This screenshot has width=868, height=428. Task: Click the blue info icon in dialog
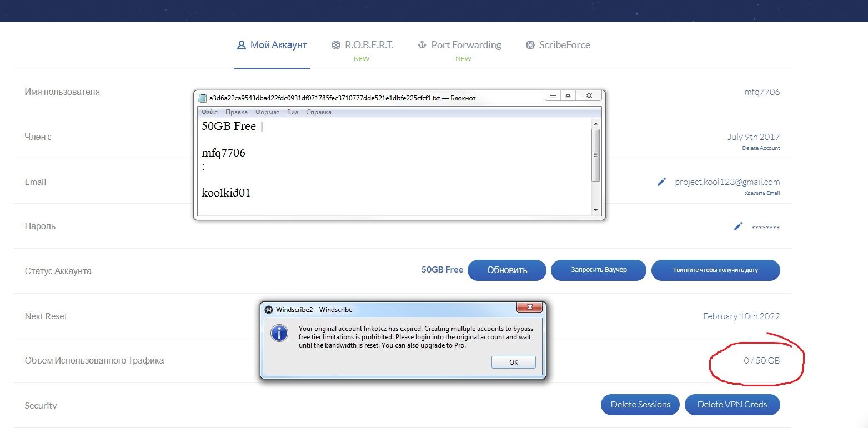point(279,333)
